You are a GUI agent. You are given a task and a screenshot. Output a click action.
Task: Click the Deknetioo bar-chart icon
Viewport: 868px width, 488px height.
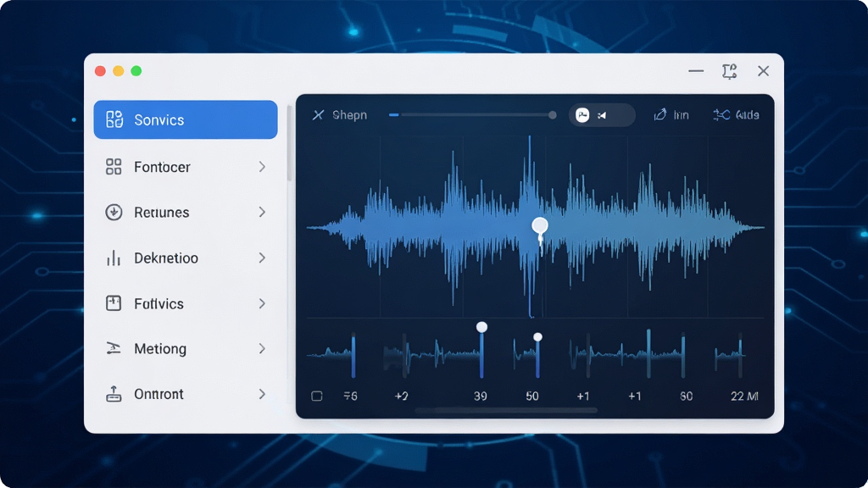click(114, 258)
